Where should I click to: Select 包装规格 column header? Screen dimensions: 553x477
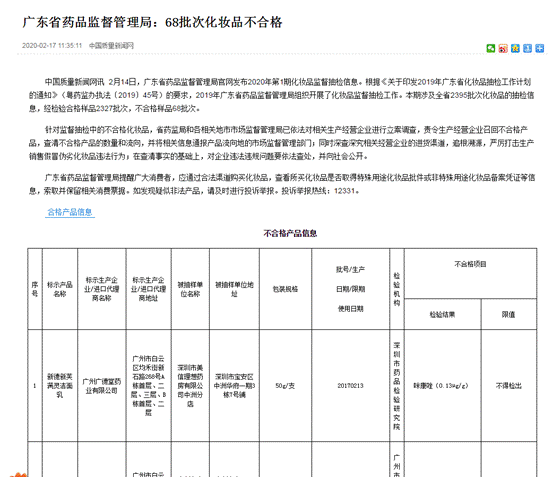click(x=285, y=289)
